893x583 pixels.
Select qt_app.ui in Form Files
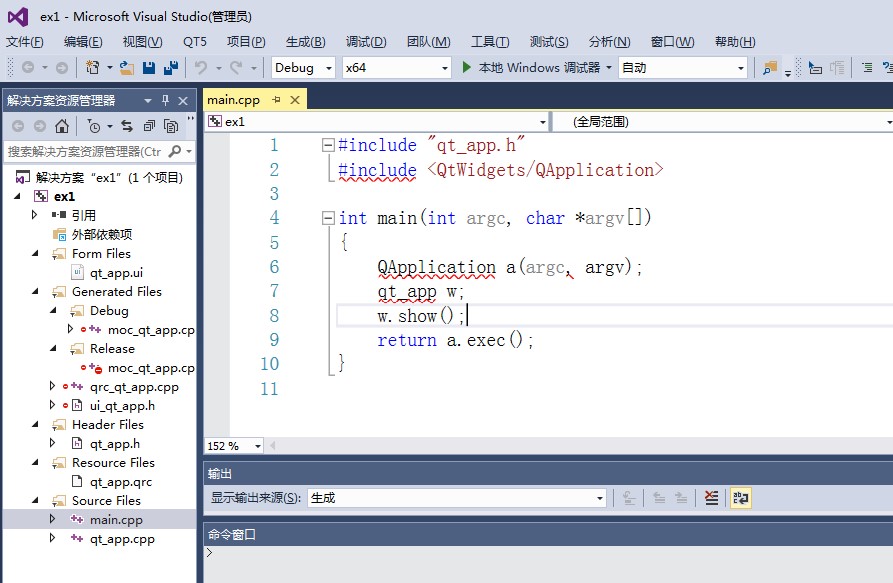pyautogui.click(x=116, y=273)
